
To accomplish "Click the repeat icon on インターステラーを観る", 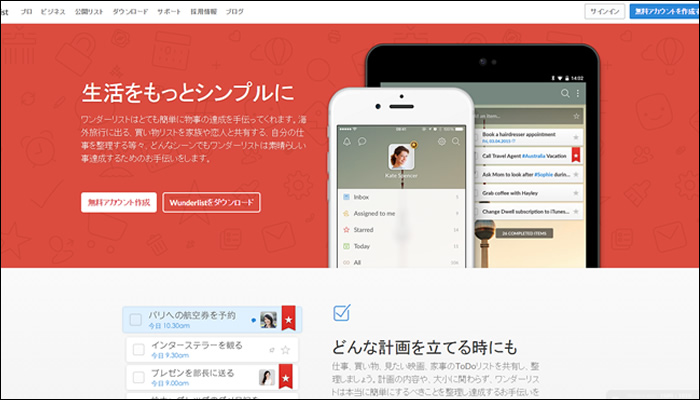I will [x=272, y=350].
